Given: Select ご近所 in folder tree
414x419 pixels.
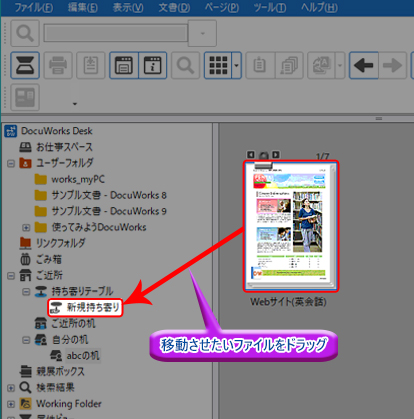Looking at the screenshot, I should [x=49, y=275].
